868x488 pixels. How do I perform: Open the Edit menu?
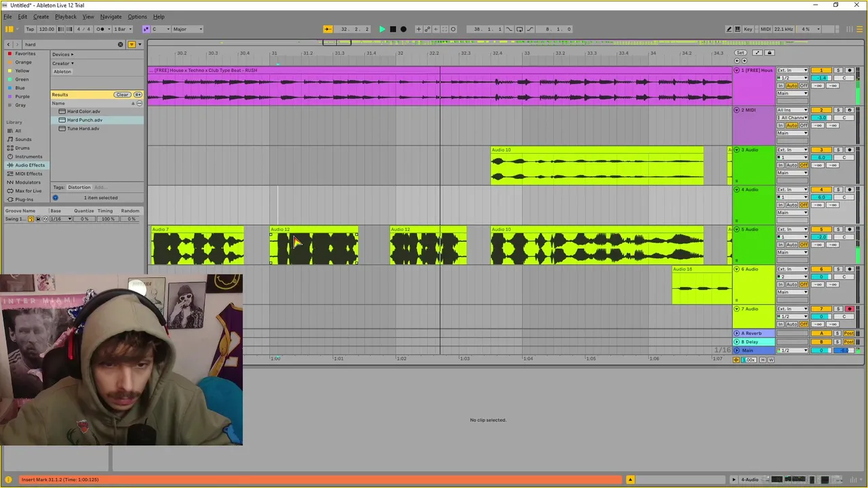(22, 16)
